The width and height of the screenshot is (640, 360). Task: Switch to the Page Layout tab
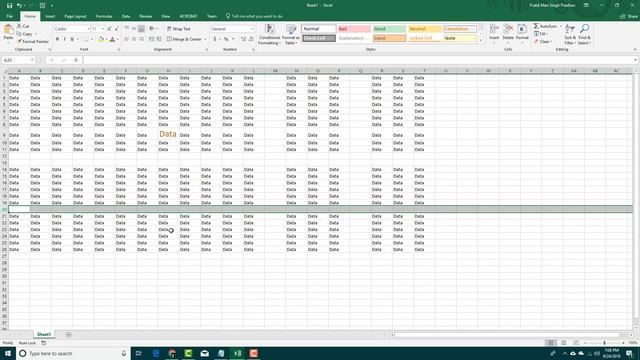76,16
